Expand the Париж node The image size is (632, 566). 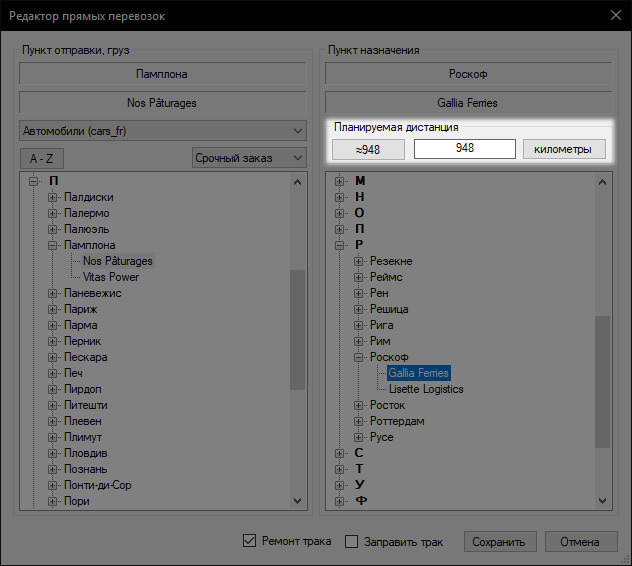[x=52, y=309]
